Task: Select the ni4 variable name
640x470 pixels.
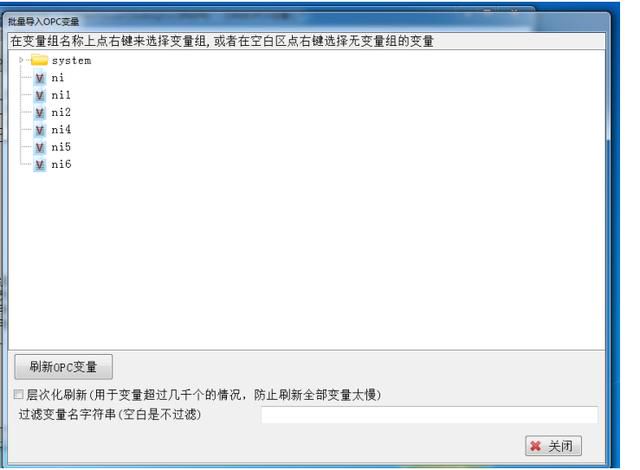Action: click(x=61, y=130)
